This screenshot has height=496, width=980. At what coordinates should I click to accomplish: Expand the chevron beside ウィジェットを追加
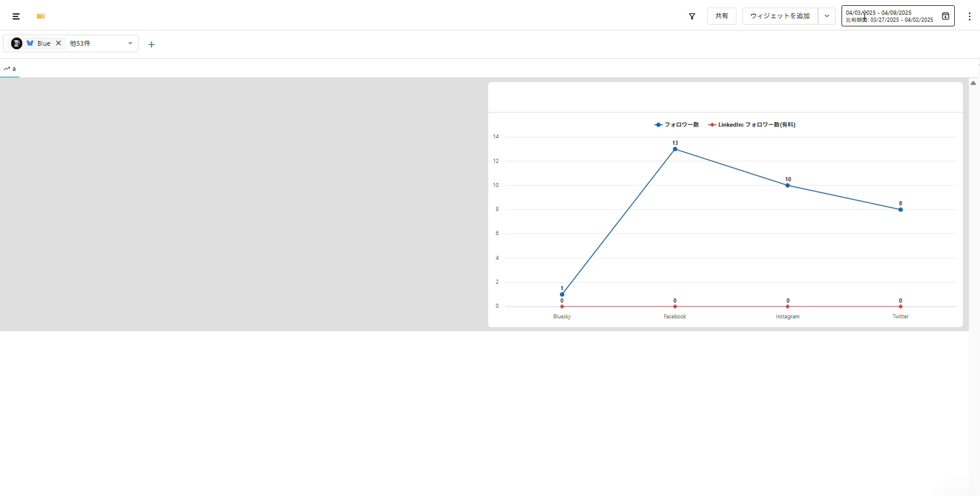[827, 16]
